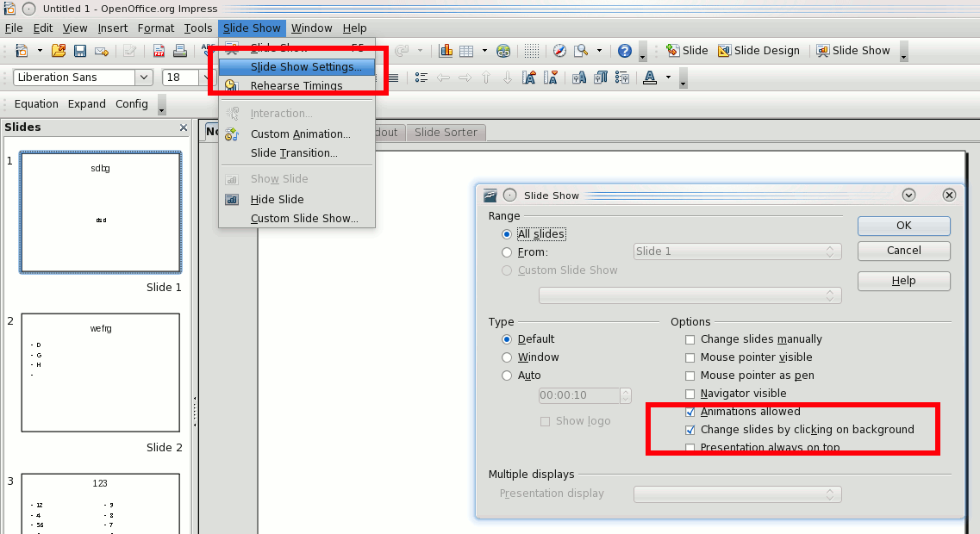Enable Mouse pointer visible checkbox
The width and height of the screenshot is (980, 534).
pos(690,358)
